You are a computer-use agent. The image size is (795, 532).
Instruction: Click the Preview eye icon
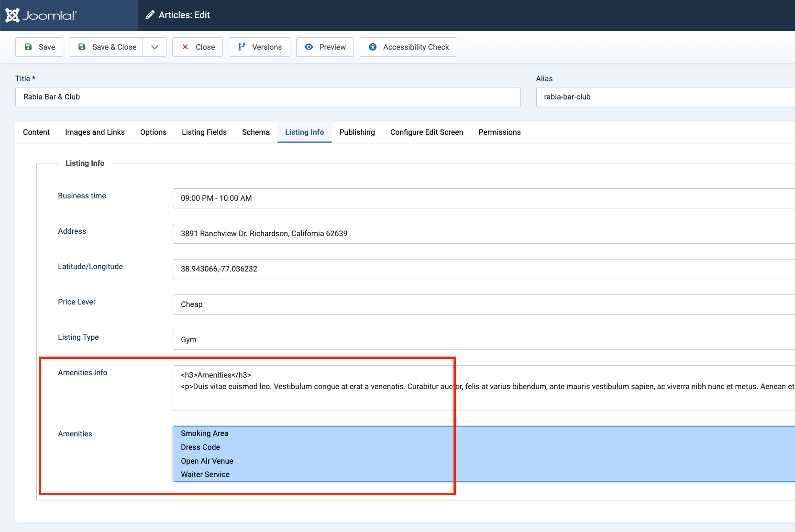coord(309,47)
